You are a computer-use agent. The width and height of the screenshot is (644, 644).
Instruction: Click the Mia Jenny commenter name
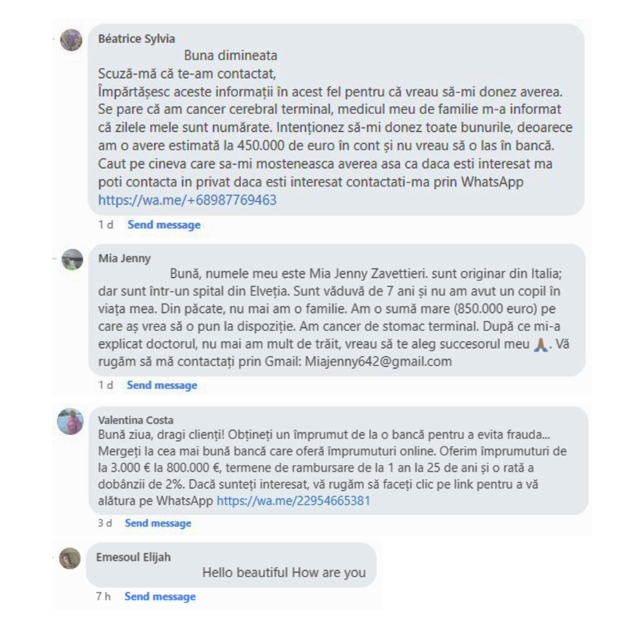124,258
